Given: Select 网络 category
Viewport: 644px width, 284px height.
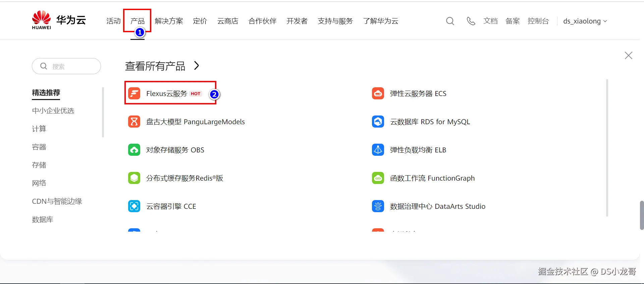Looking at the screenshot, I should click(39, 183).
